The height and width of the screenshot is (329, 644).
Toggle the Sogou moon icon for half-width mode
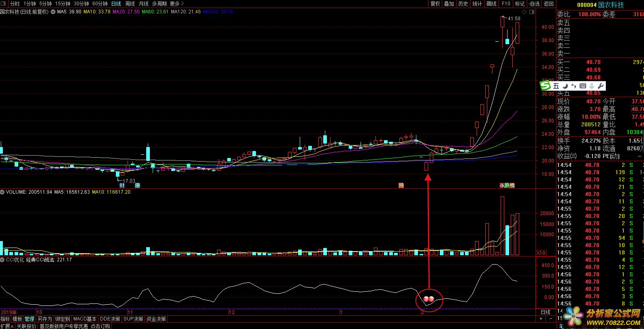(565, 85)
